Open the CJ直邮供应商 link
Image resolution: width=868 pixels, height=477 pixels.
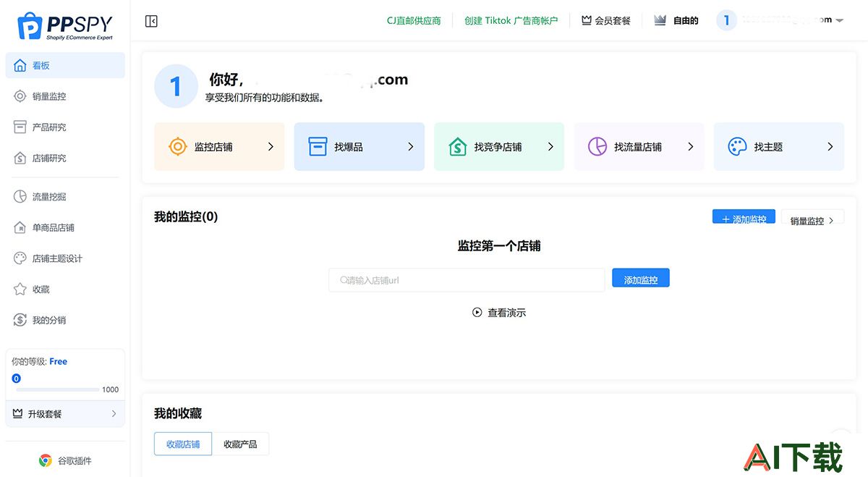click(x=414, y=21)
